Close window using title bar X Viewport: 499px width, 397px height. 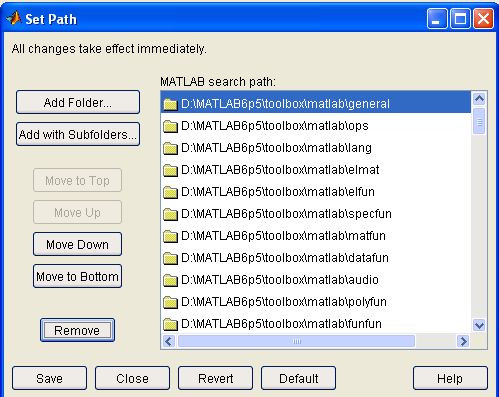[x=484, y=19]
